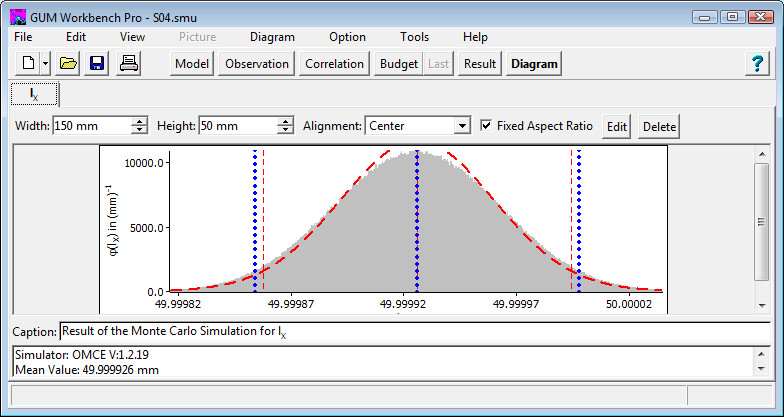The height and width of the screenshot is (417, 784).
Task: Click the Print icon
Action: point(131,64)
